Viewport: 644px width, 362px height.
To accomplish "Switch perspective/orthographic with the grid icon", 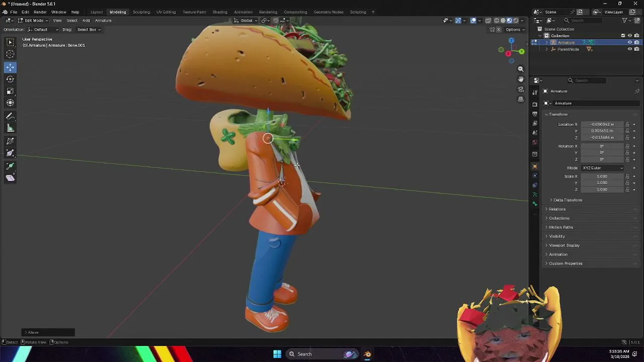I will click(x=521, y=99).
